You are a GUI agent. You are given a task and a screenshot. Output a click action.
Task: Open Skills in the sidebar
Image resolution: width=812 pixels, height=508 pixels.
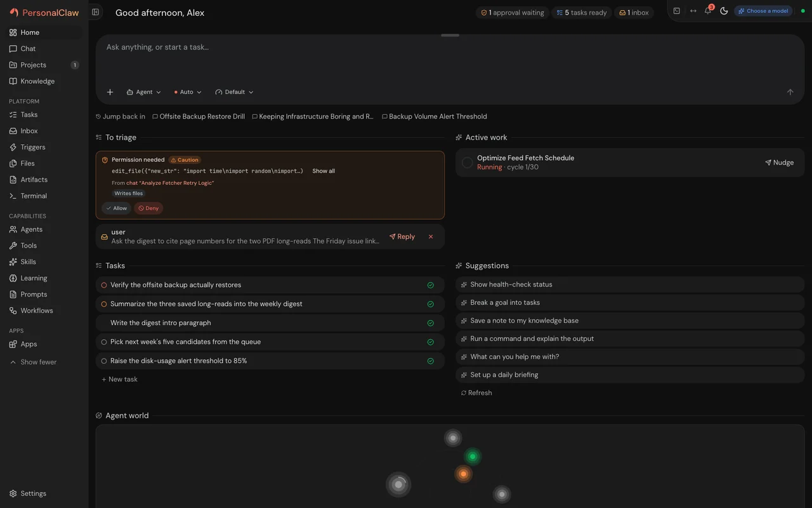pos(44,262)
